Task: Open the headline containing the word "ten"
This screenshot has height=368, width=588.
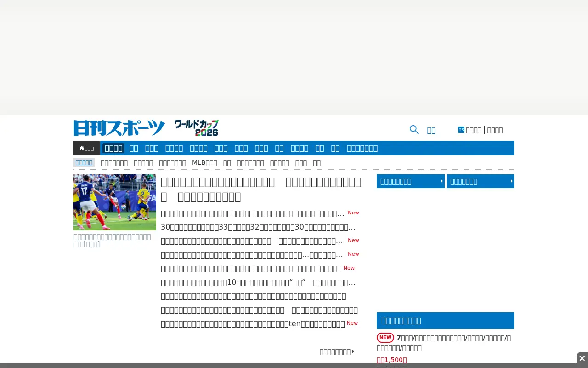Action: (x=253, y=323)
